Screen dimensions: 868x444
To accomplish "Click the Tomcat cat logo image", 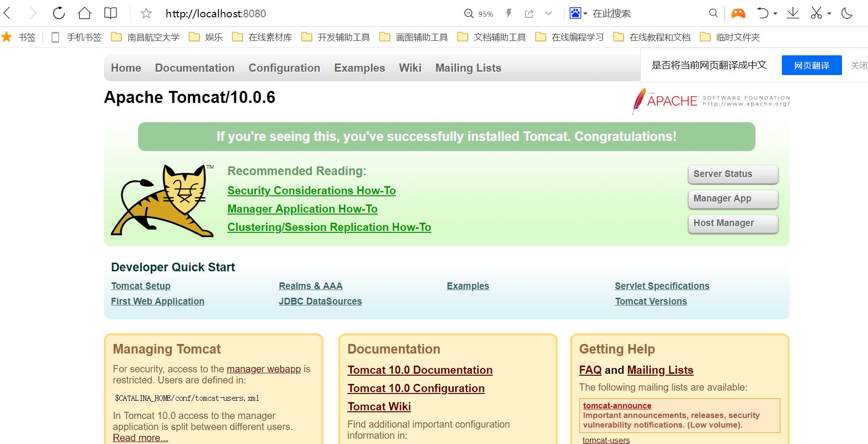I will [x=163, y=200].
